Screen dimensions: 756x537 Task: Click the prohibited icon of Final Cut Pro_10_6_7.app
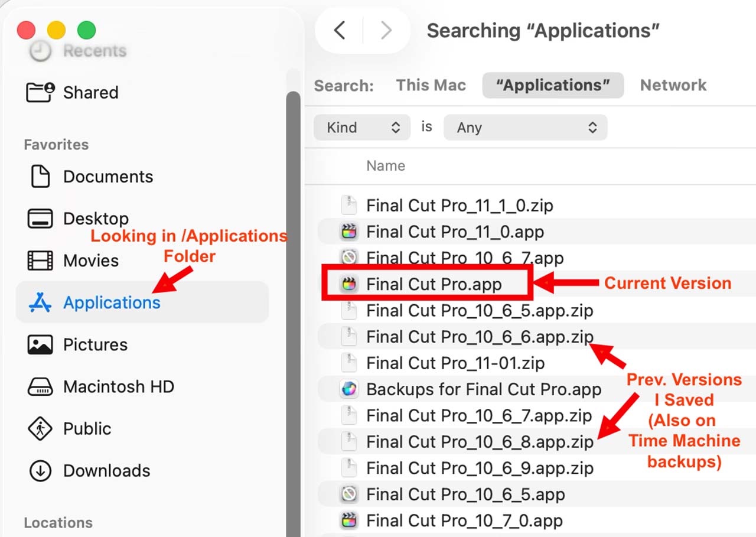(x=349, y=258)
